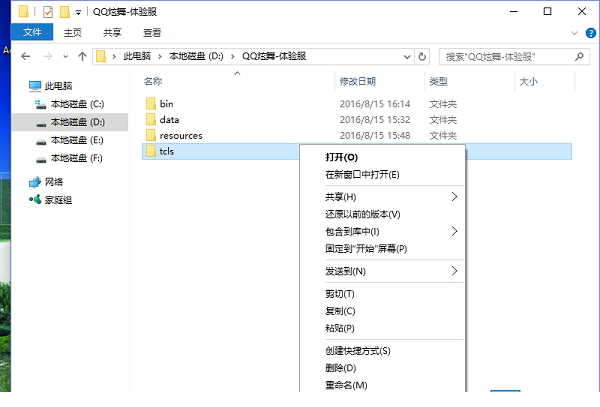Select the tcls folder icon
The height and width of the screenshot is (407, 600).
(151, 151)
